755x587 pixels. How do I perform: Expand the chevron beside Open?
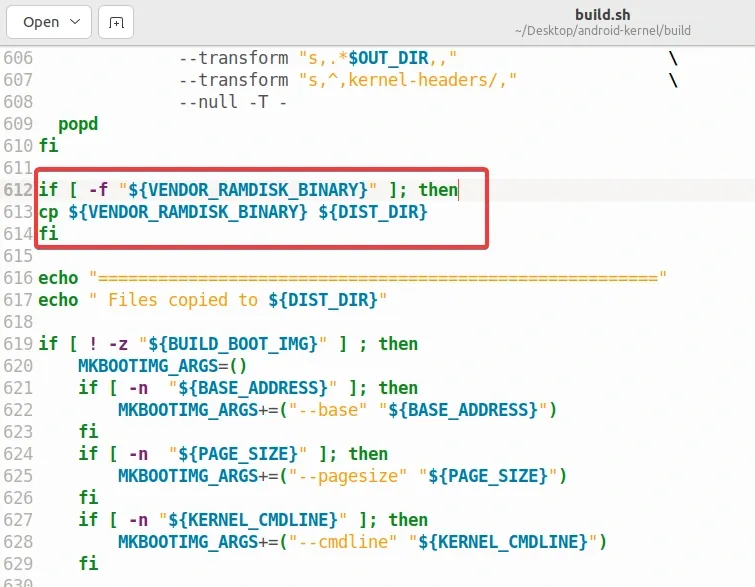(x=75, y=22)
